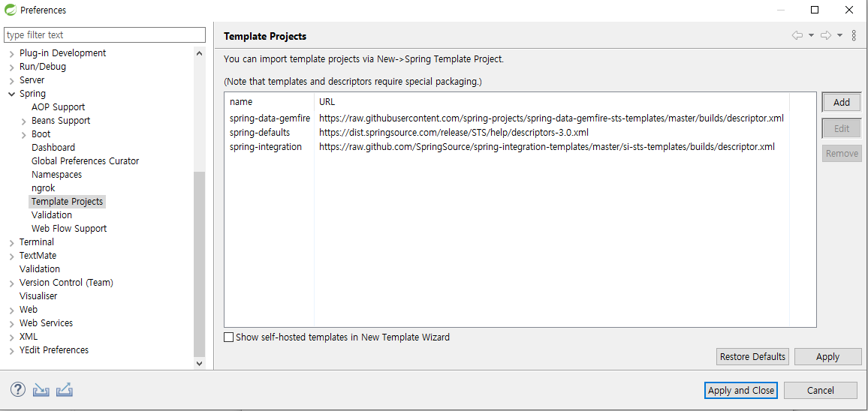Click the import preferences icon

point(41,390)
